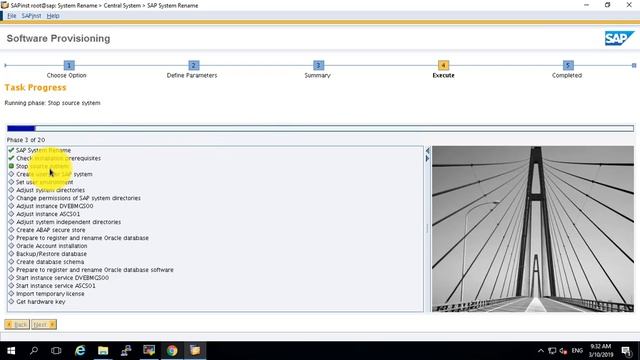Click green checkmark beside Check installation prerequisites
The height and width of the screenshot is (360, 640).
11,158
